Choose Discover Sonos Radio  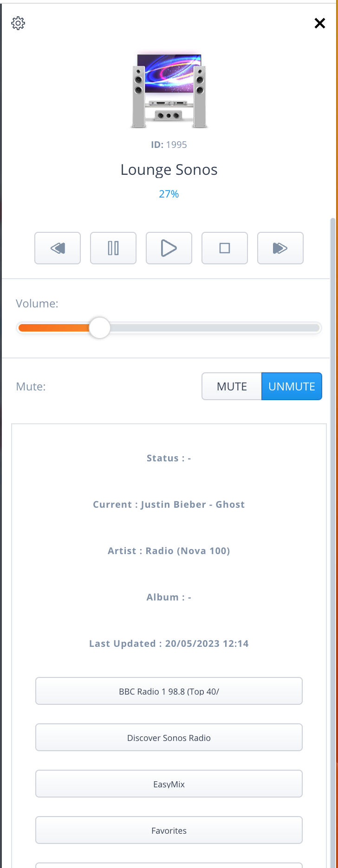tap(169, 738)
